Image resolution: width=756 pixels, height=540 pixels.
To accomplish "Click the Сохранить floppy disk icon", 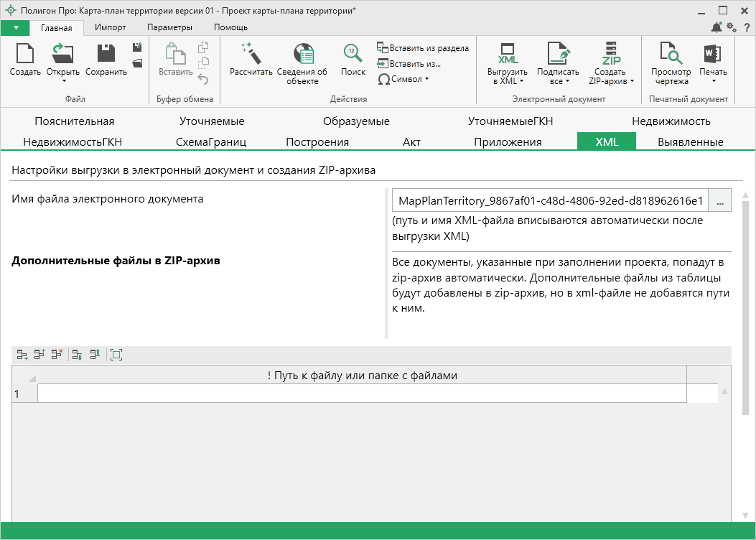I will (106, 54).
